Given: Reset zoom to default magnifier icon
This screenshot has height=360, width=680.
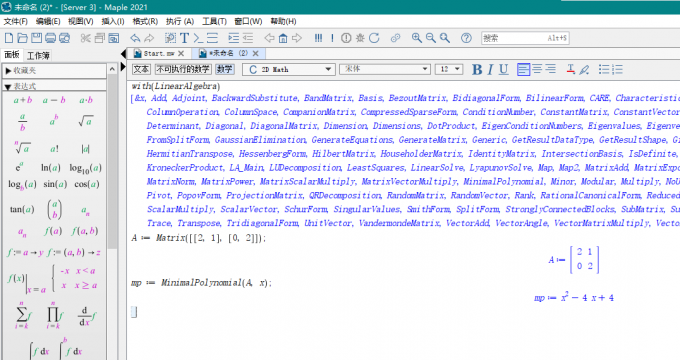Looking at the screenshot, I should (x=445, y=38).
